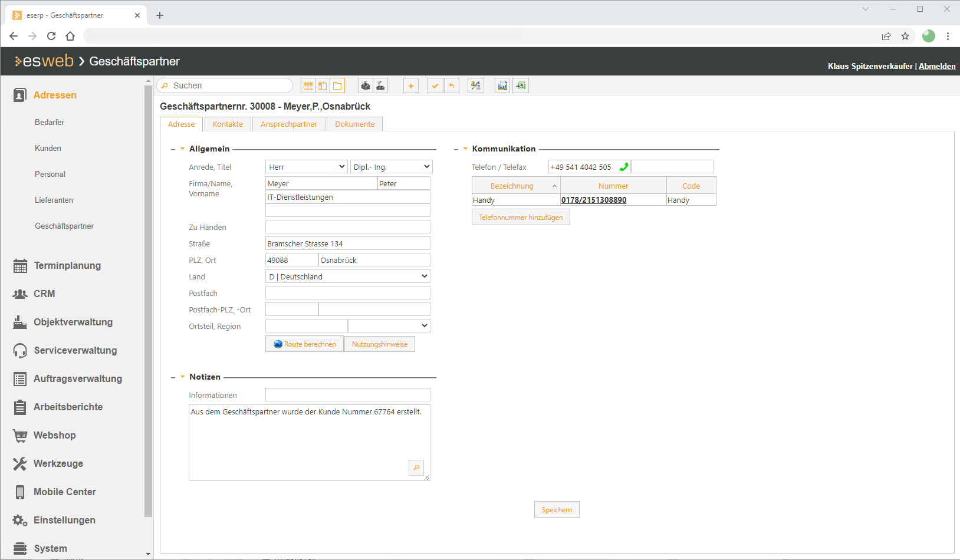Open Webshop in sidebar
960x560 pixels.
(54, 435)
